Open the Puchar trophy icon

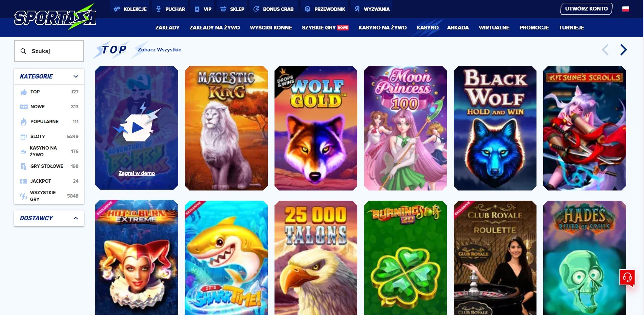tap(159, 9)
